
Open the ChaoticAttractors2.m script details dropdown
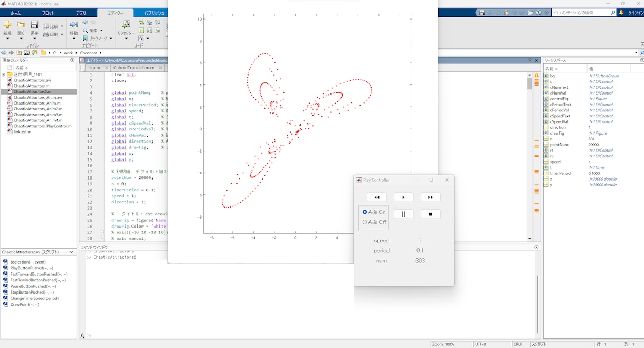[71, 252]
